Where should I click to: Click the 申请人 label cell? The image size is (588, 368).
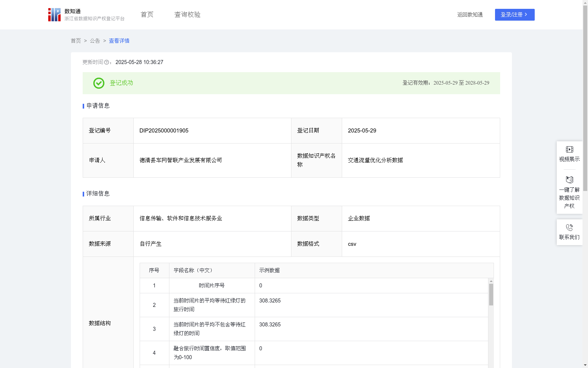[x=108, y=160]
